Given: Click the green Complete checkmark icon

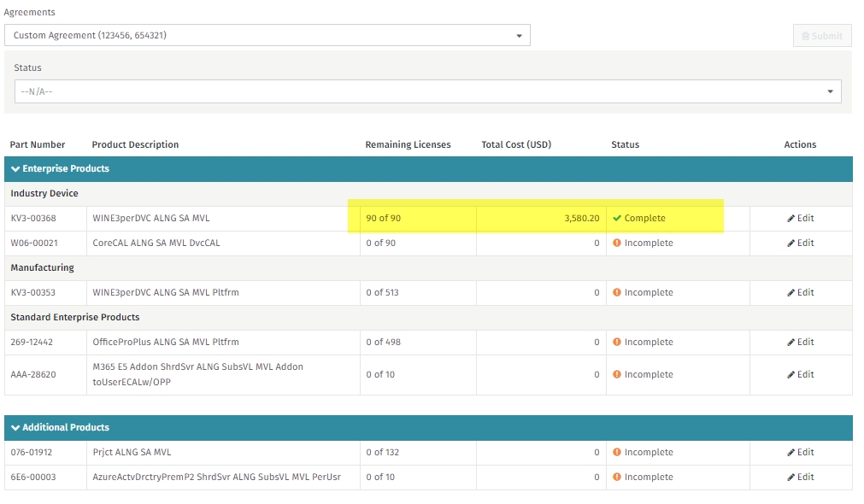Looking at the screenshot, I should click(616, 218).
